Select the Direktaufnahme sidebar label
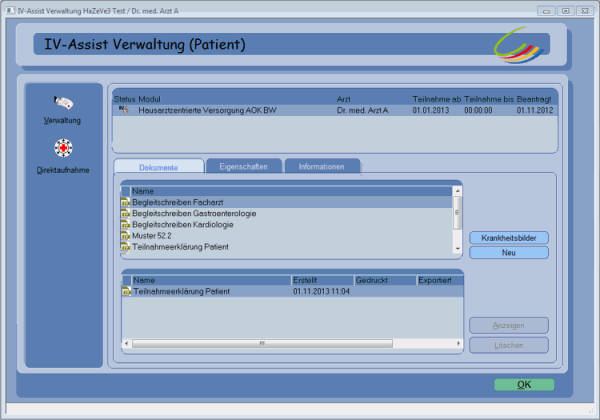Viewport: 600px width, 420px height. click(63, 170)
